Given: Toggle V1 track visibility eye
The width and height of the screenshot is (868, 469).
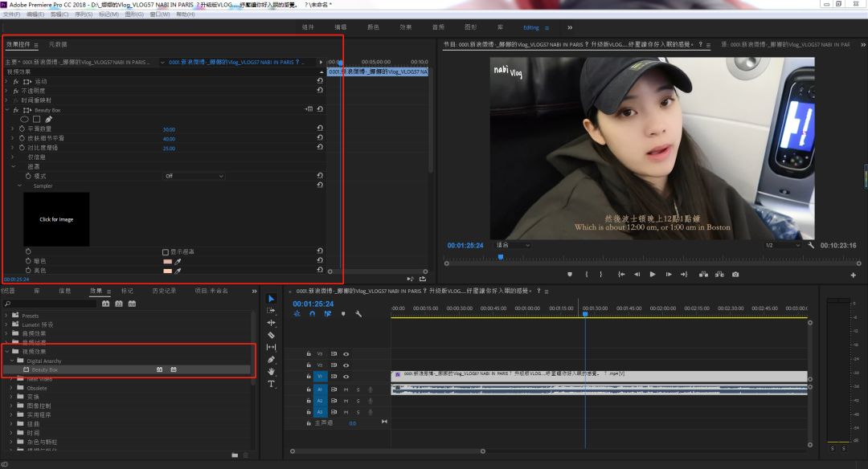Looking at the screenshot, I should (346, 377).
